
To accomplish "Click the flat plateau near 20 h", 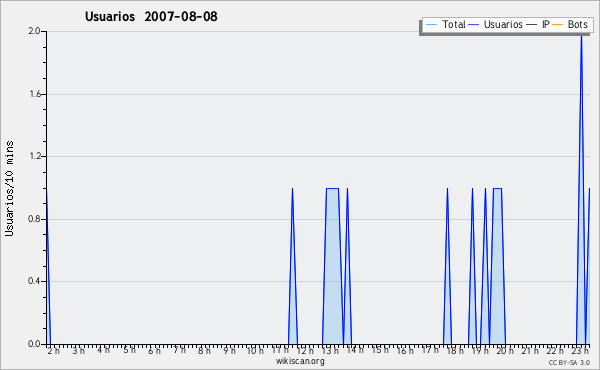I will (x=497, y=188).
